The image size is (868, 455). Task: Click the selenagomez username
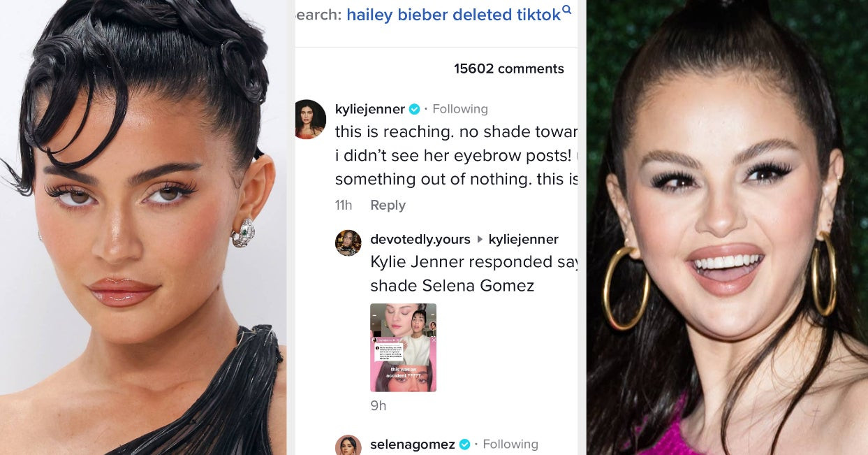[413, 445]
